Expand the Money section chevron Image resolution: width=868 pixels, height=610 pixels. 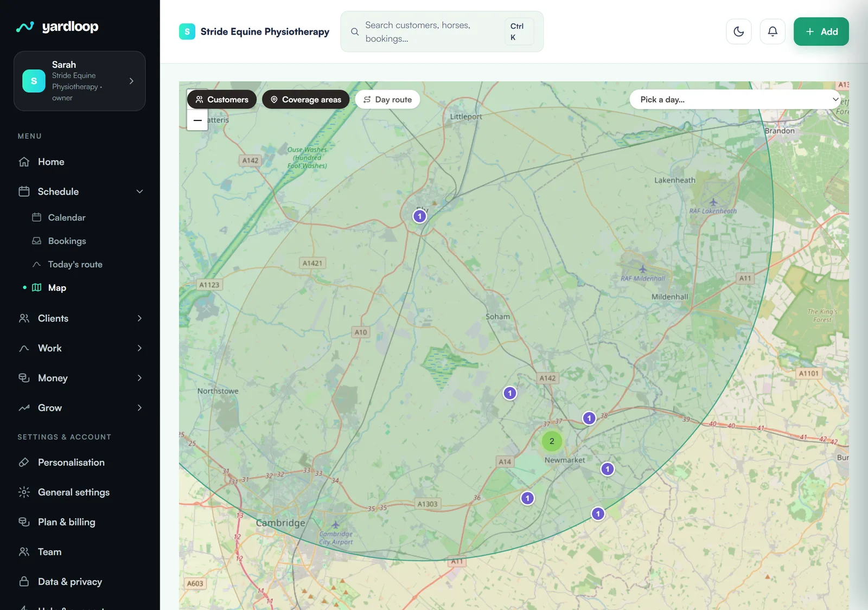[x=139, y=378]
